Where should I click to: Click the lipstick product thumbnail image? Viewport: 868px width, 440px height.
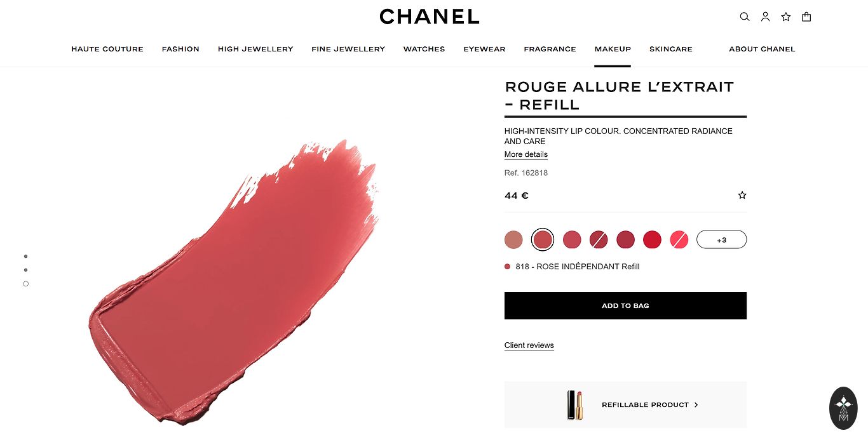[574, 404]
